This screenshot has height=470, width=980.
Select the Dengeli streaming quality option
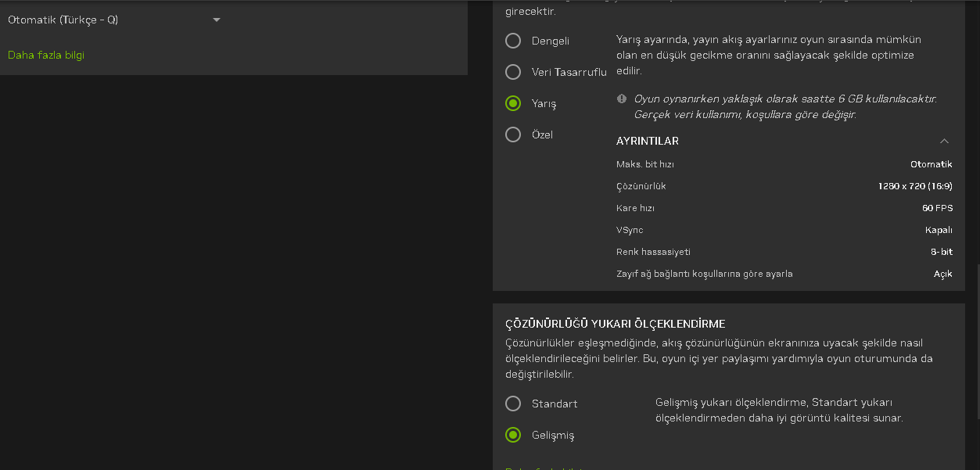click(513, 41)
